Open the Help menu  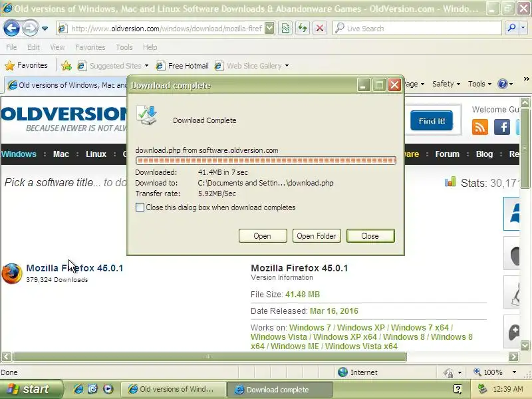[x=150, y=47]
